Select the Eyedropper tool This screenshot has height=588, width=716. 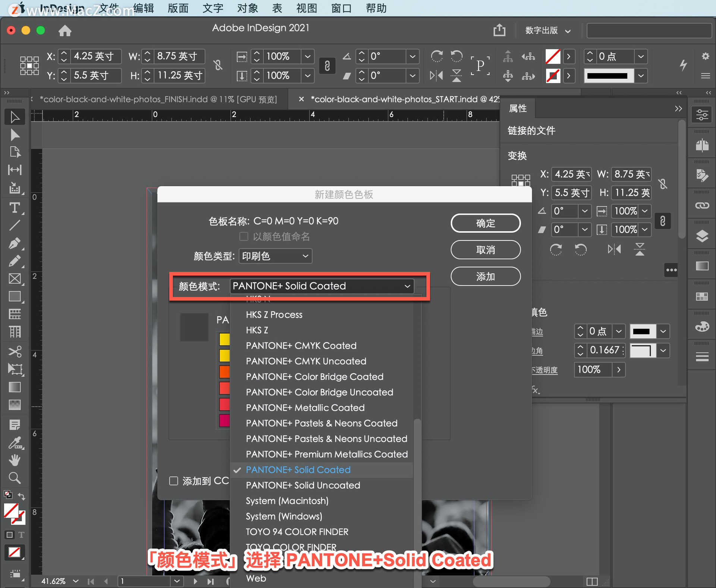pos(15,443)
